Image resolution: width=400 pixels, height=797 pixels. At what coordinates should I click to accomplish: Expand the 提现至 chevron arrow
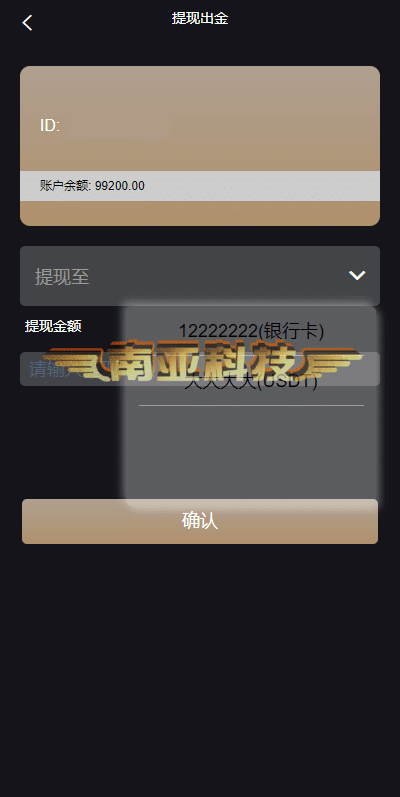[357, 275]
